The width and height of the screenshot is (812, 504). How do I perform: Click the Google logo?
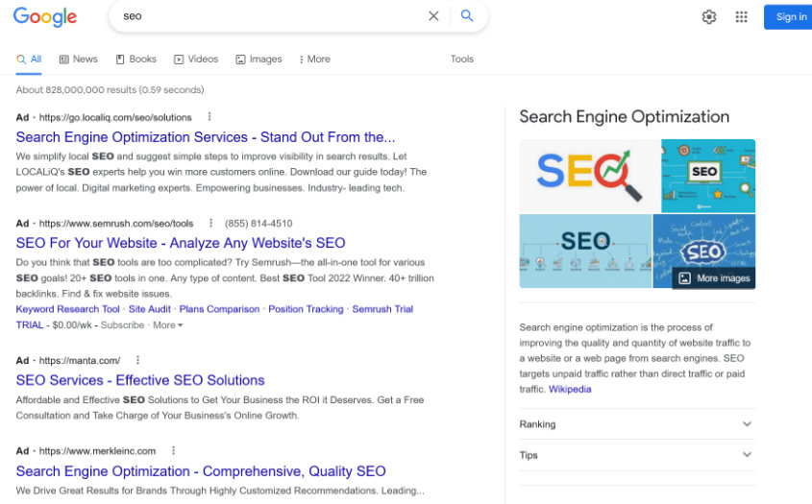45,16
